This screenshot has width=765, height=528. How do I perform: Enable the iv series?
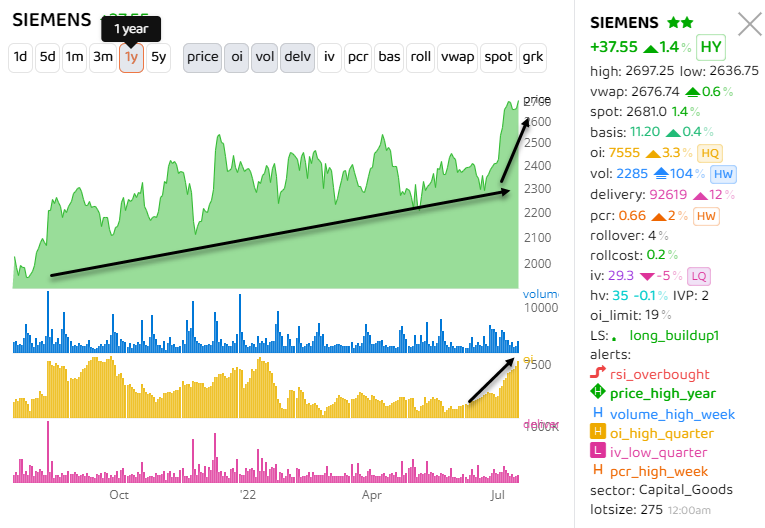coord(329,58)
